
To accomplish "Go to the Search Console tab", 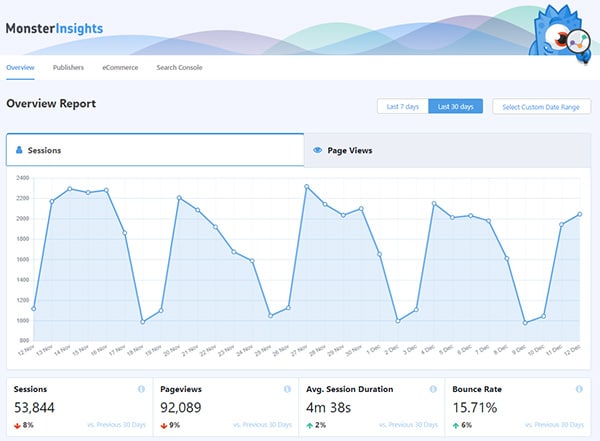I will coord(179,68).
